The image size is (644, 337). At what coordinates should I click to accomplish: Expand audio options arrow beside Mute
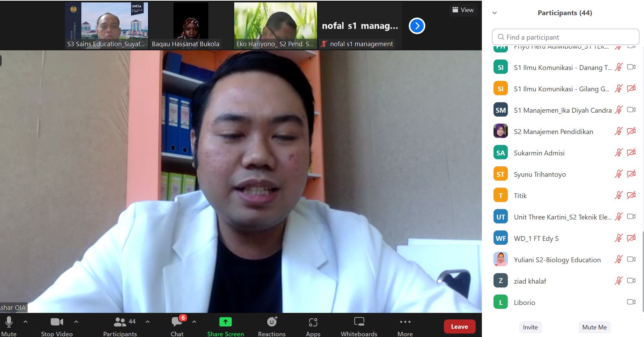point(26,322)
